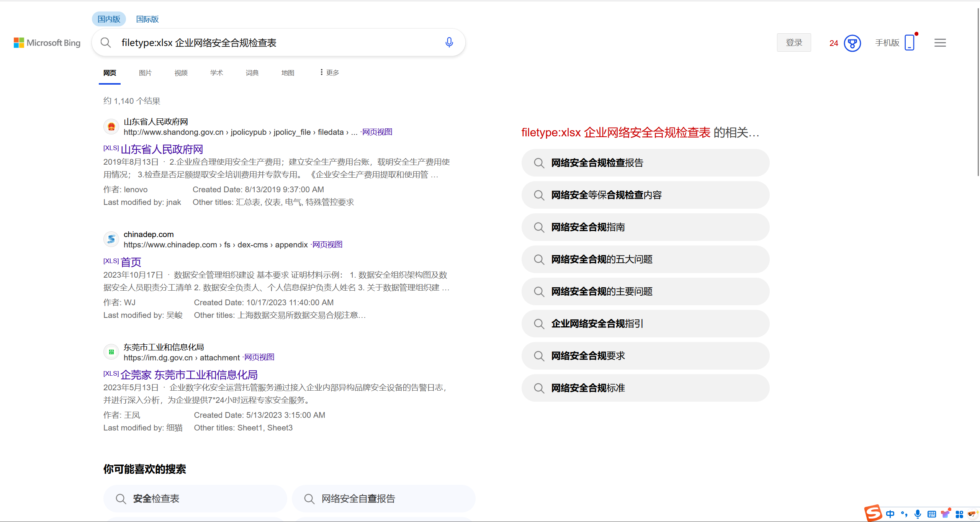The width and height of the screenshot is (980, 522).
Task: Click inside the search input field
Action: click(x=268, y=43)
